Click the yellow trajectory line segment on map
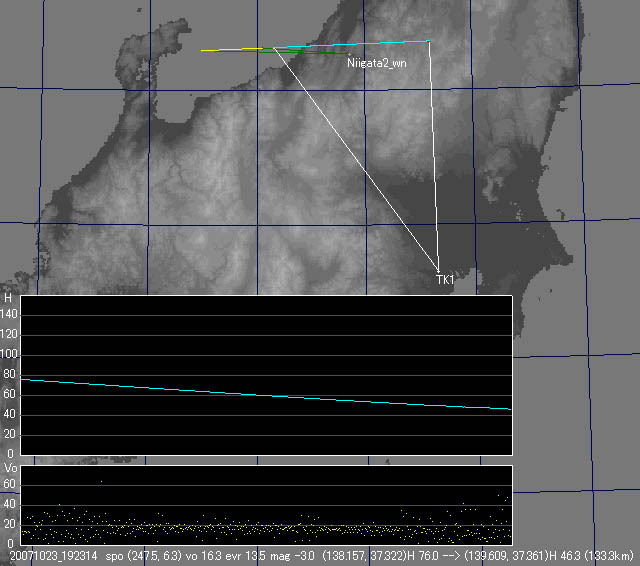The image size is (640, 566). tap(232, 50)
